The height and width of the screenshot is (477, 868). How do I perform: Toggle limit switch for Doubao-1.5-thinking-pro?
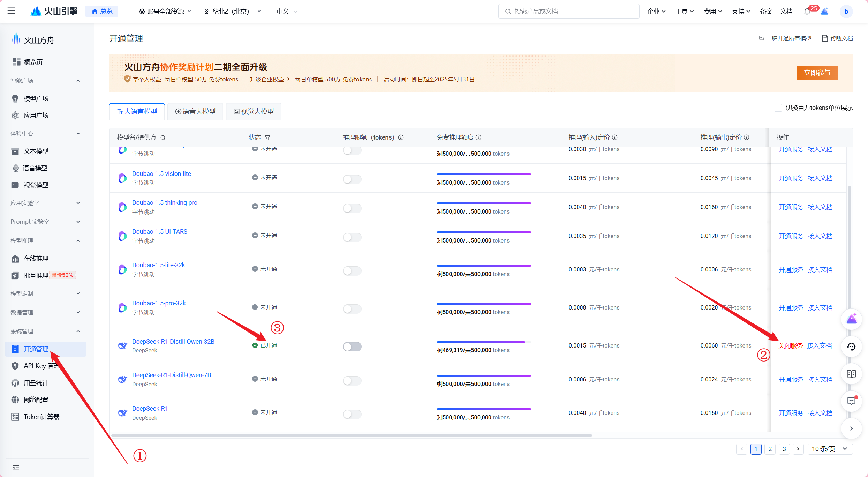(352, 208)
